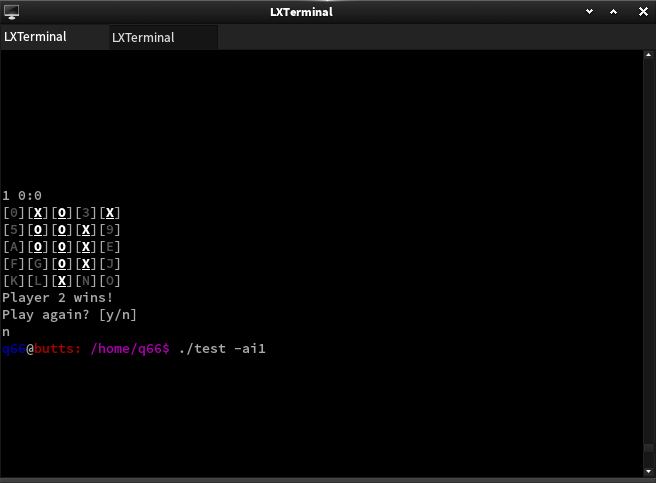Click the '/home/q66$' path in prompt
The height and width of the screenshot is (483, 656).
click(x=130, y=349)
